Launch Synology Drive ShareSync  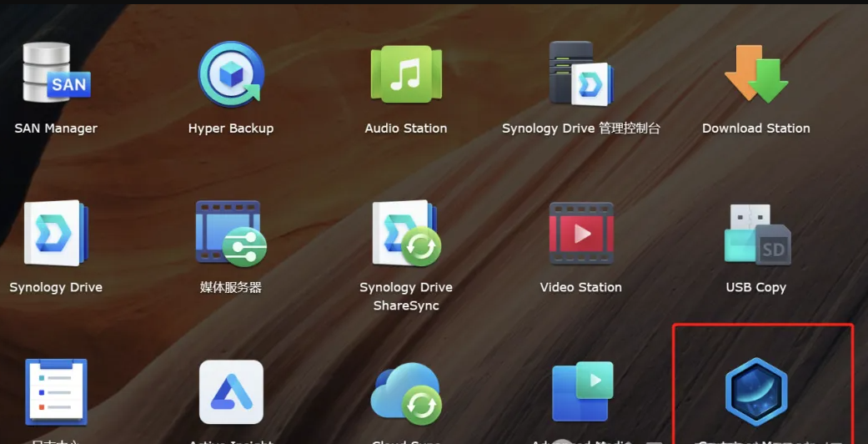coord(406,233)
